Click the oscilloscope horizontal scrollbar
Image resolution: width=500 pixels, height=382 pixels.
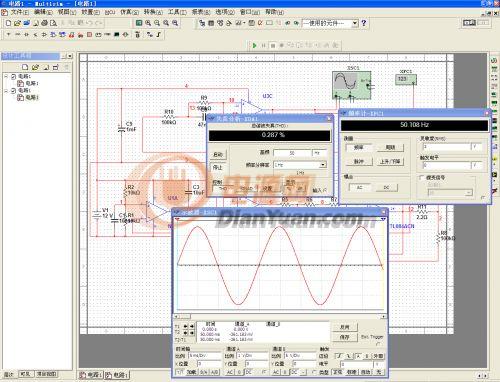click(x=280, y=316)
